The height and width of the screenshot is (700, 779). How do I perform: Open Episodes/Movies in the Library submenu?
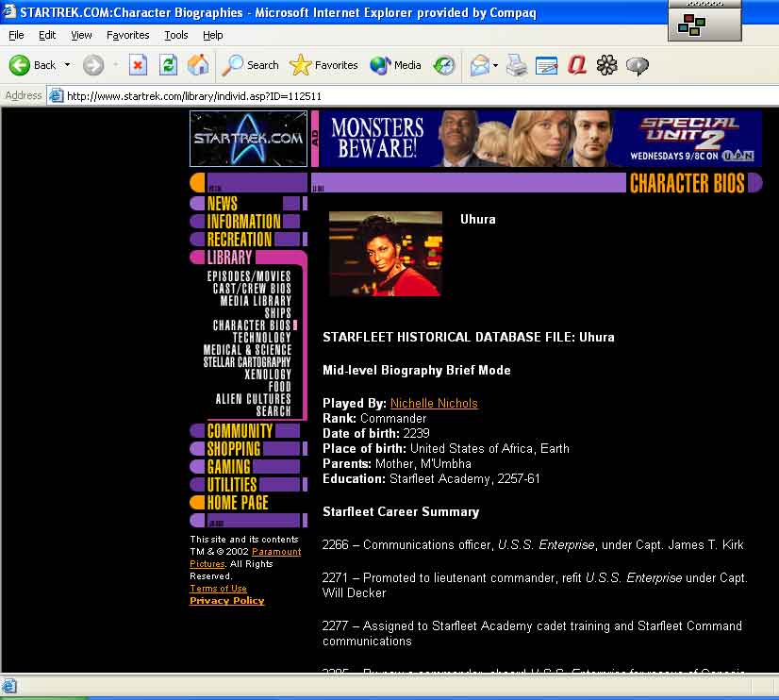click(x=249, y=276)
